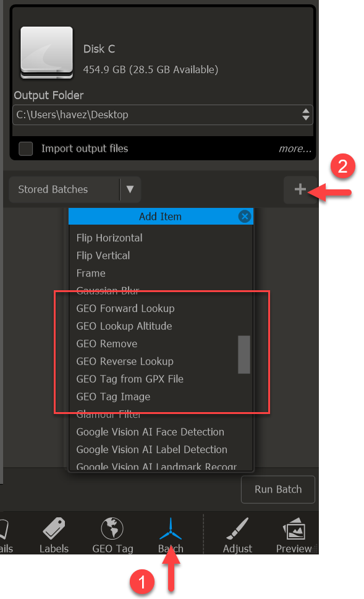
Task: Click the Run Batch button
Action: 278,489
